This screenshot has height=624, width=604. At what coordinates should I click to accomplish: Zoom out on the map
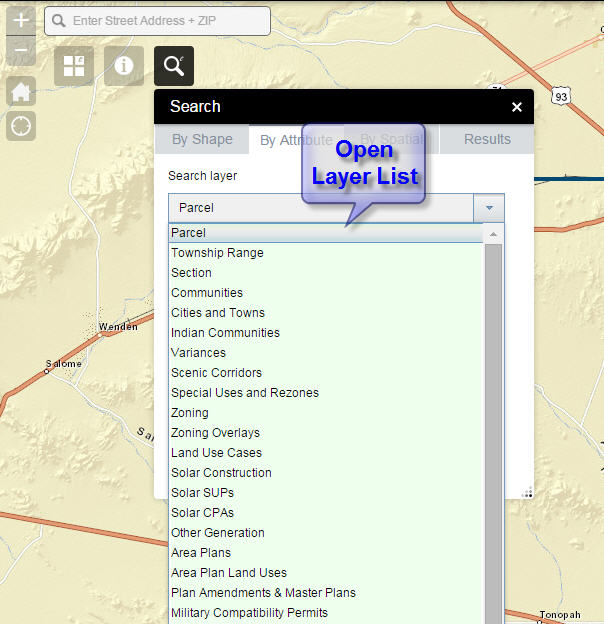pos(21,51)
